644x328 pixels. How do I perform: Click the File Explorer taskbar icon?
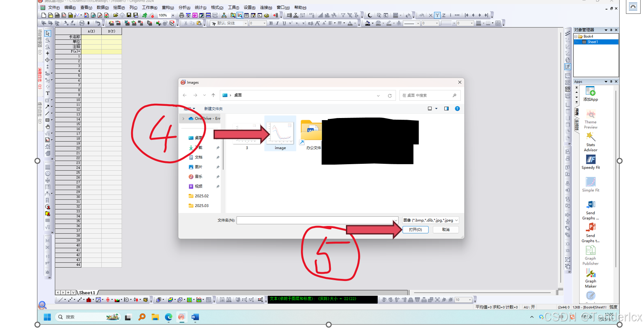pos(155,317)
